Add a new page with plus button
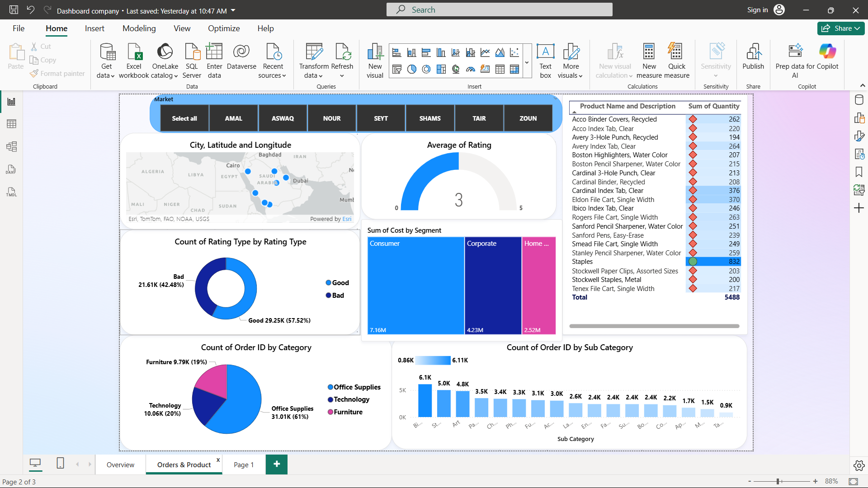 click(277, 464)
